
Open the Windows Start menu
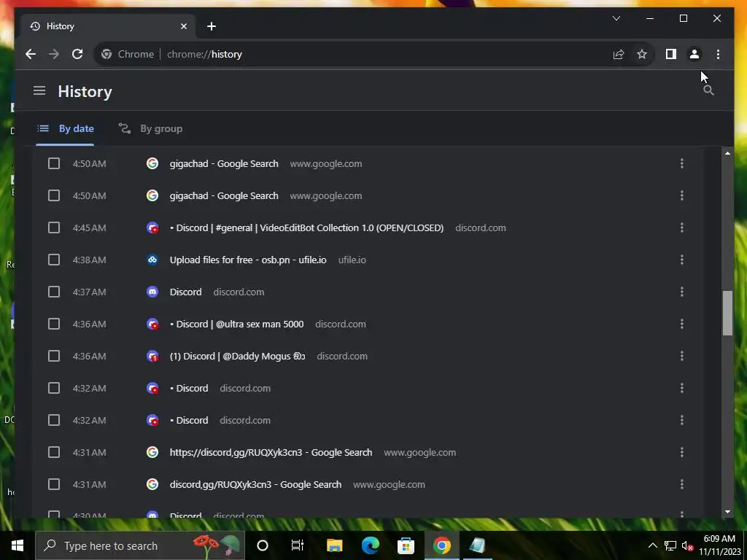[18, 545]
